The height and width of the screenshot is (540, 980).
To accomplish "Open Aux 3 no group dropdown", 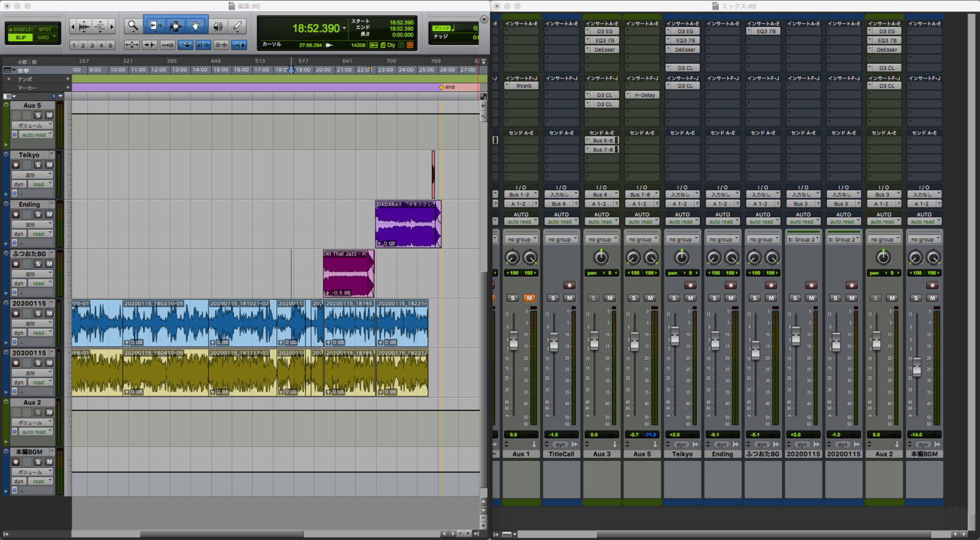I will click(x=601, y=240).
